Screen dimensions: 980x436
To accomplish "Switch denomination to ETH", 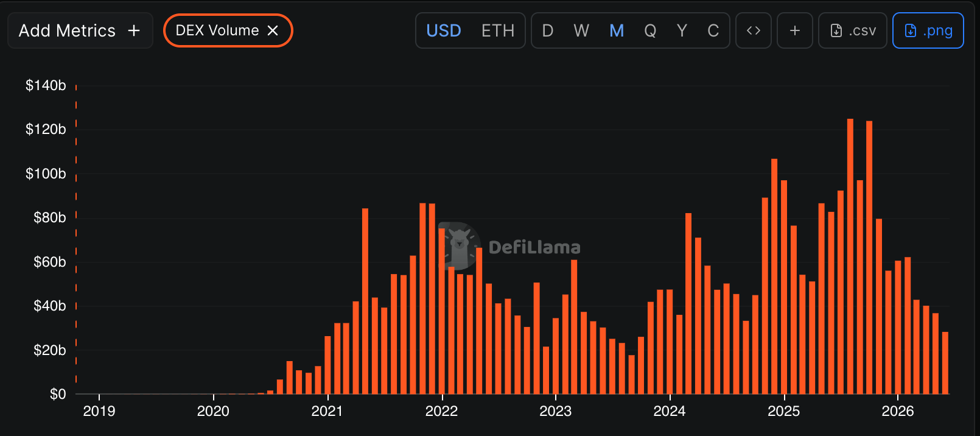I will (498, 30).
